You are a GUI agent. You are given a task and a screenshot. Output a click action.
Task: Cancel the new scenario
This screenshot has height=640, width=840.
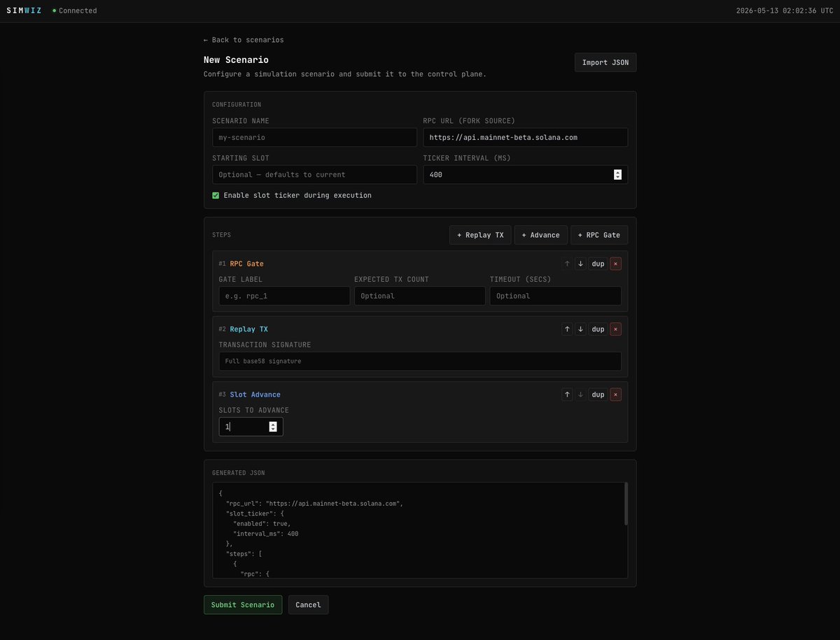308,605
